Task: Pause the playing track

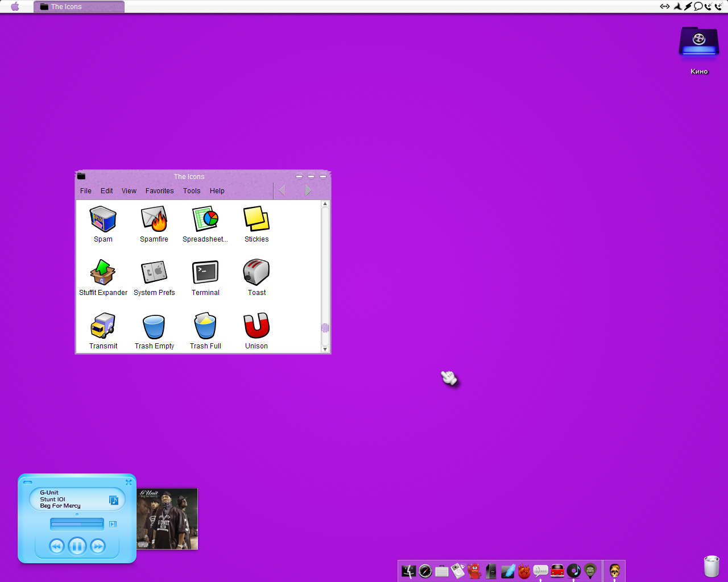Action: [x=77, y=546]
